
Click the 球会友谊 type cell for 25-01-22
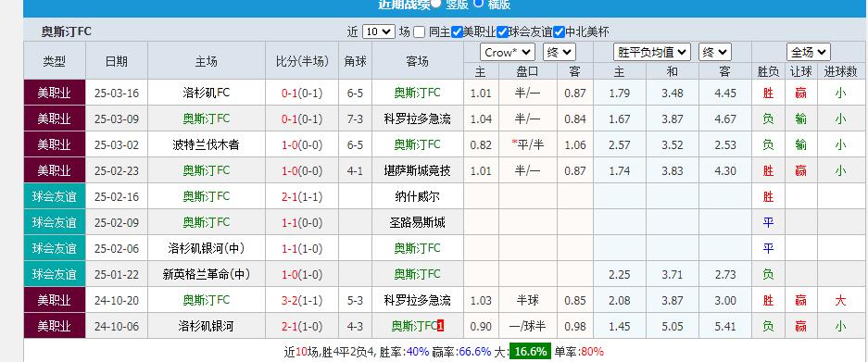click(x=55, y=275)
